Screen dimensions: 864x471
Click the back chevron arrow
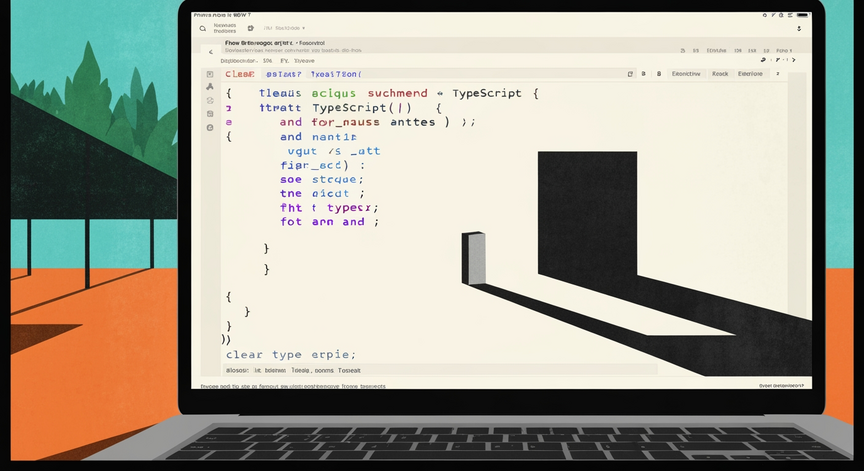210,52
